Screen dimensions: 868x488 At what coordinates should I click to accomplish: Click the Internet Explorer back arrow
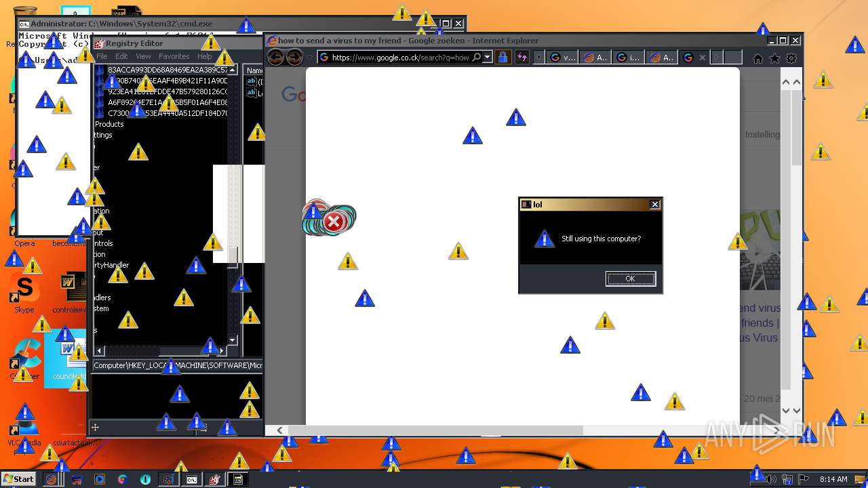click(275, 58)
